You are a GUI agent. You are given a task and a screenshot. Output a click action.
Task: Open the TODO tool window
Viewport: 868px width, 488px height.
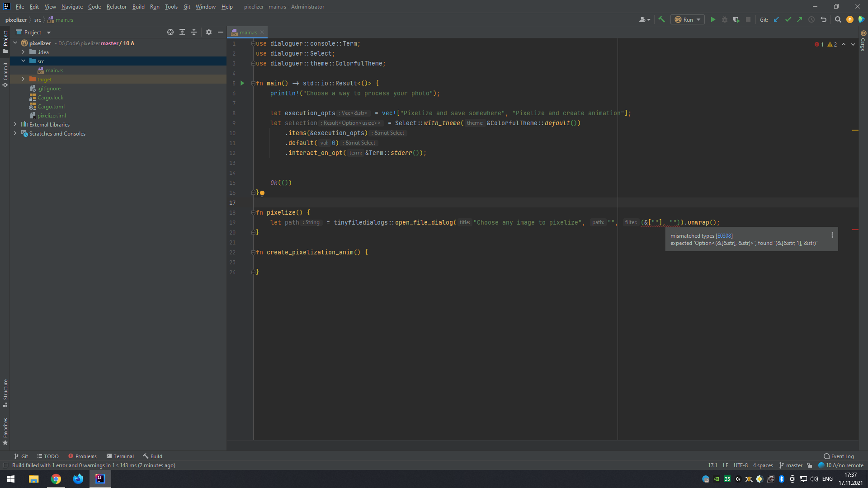click(48, 456)
